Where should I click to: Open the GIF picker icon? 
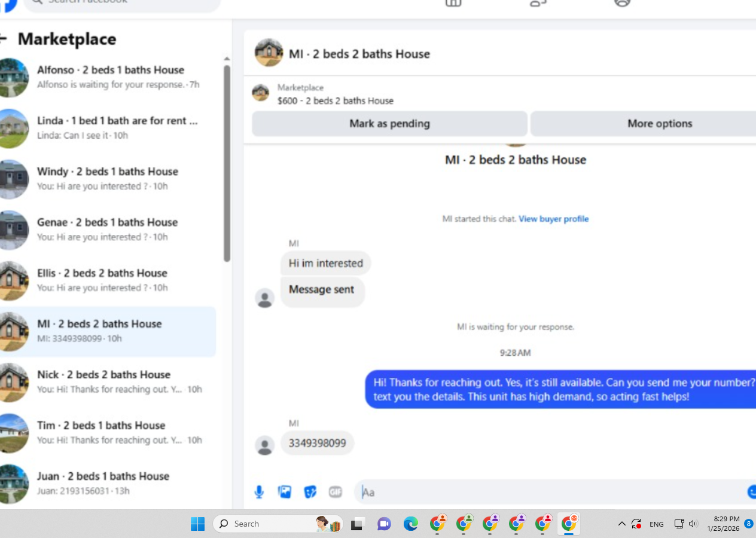click(x=336, y=492)
